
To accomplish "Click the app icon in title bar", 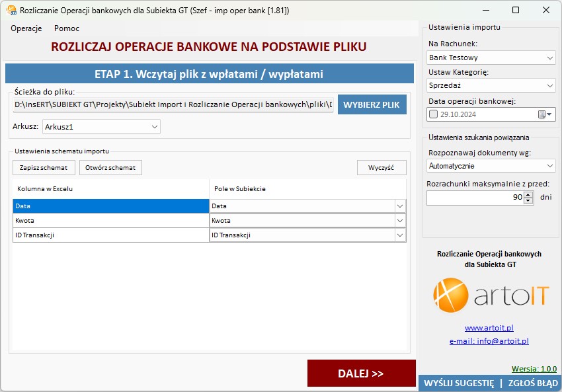I will [x=11, y=11].
